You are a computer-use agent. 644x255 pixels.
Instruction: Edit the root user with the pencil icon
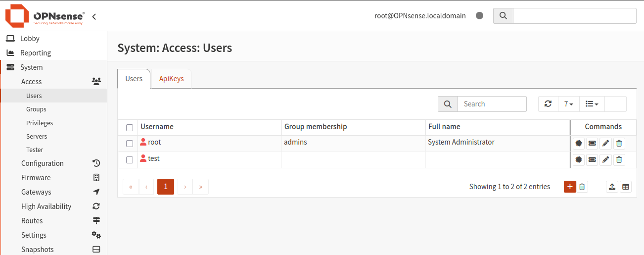[605, 144]
